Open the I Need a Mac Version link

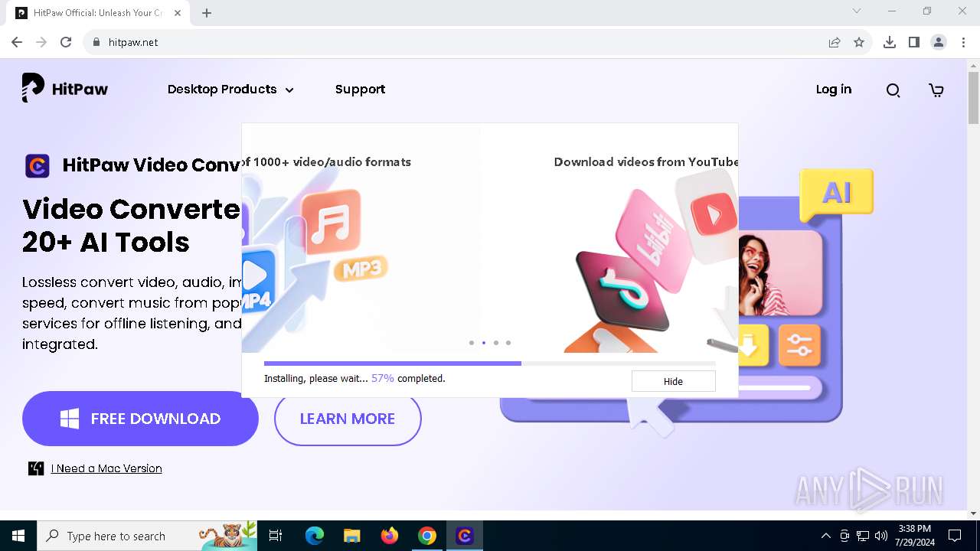106,468
